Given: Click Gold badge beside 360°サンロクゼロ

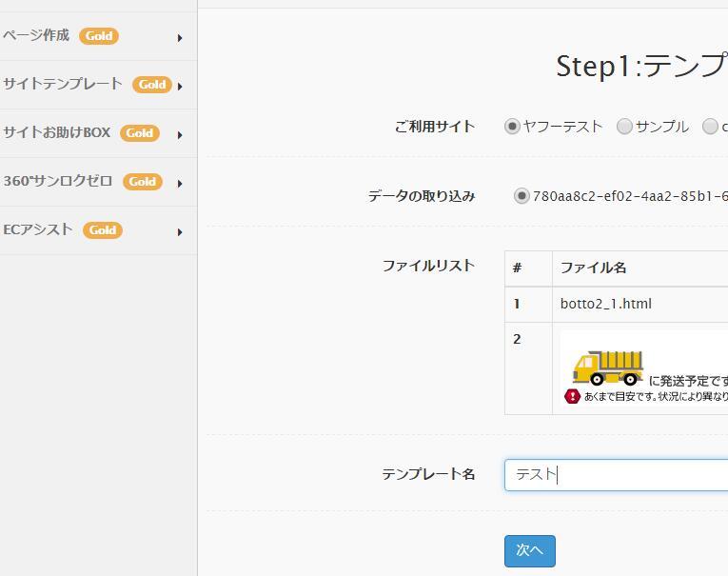Looking at the screenshot, I should 143,182.
